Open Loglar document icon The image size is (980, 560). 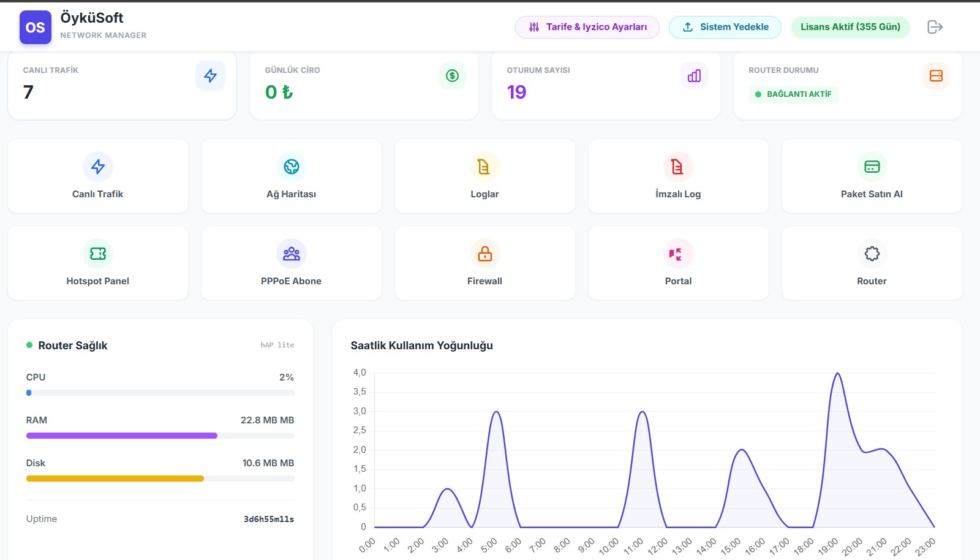(484, 167)
